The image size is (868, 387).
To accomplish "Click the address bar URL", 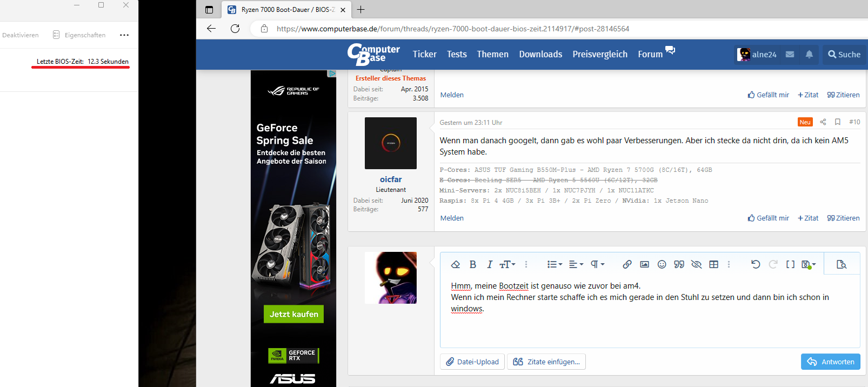I will (453, 29).
